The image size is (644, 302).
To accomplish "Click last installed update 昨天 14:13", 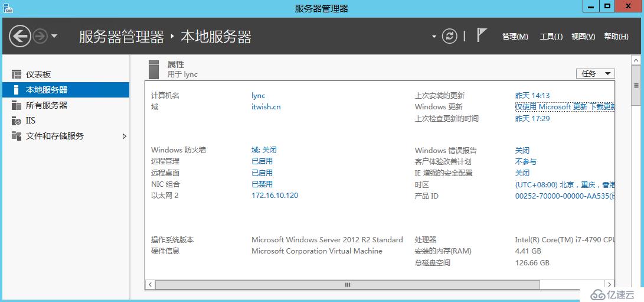I will 532,96.
